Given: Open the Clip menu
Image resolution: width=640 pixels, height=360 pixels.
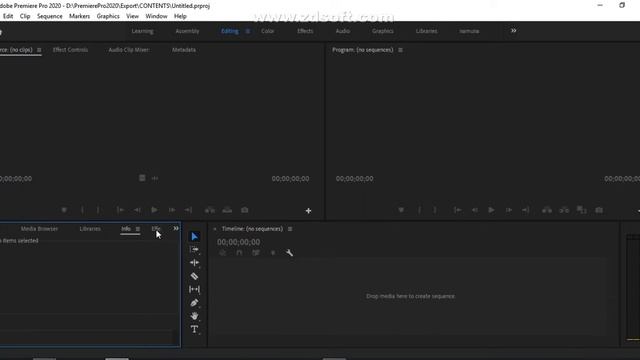Looking at the screenshot, I should (25, 16).
